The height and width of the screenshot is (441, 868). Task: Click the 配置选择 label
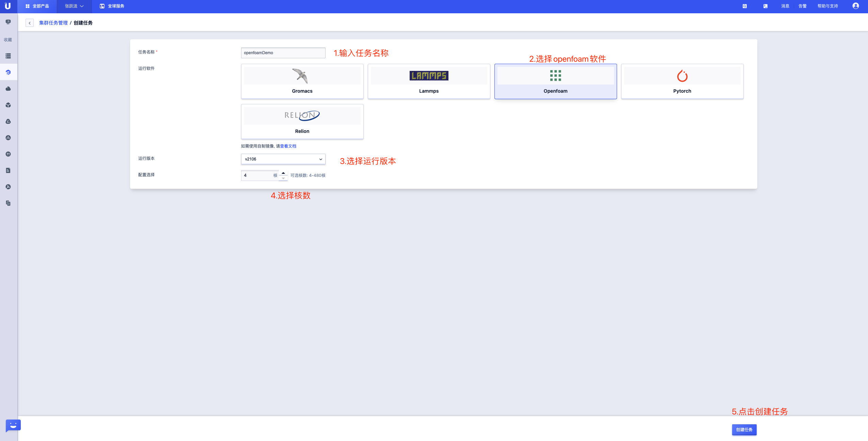tap(146, 175)
